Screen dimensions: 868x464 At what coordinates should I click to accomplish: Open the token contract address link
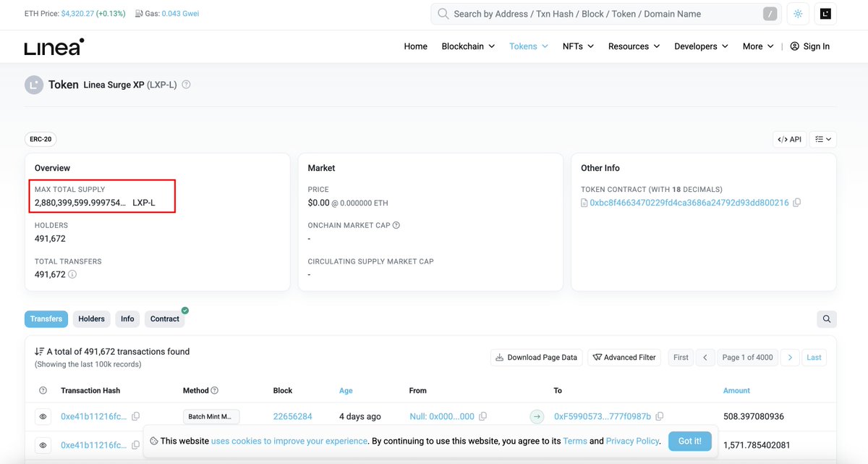coord(689,203)
